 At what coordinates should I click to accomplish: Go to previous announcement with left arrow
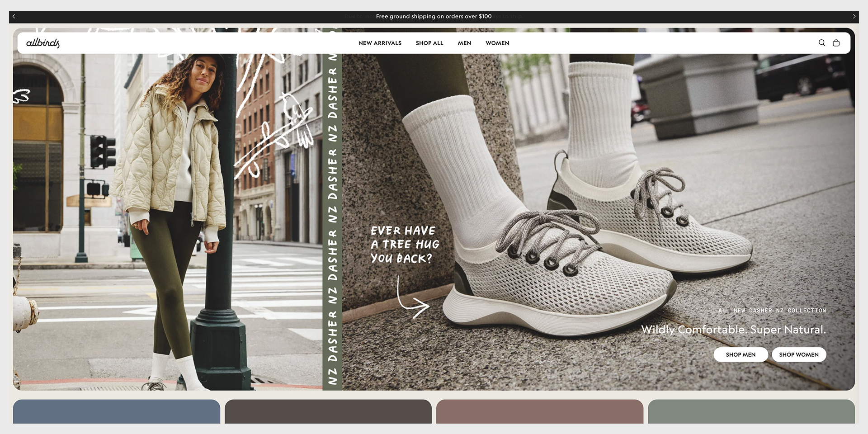[x=14, y=16]
